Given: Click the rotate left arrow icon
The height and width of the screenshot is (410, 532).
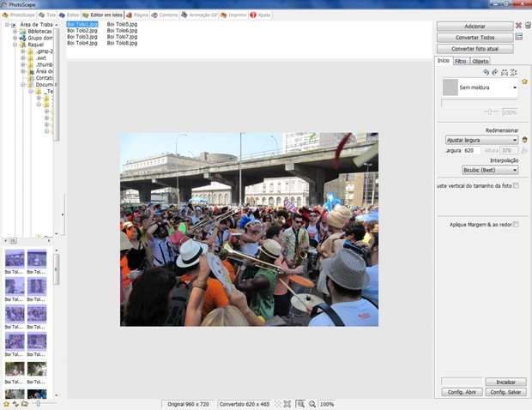Looking at the screenshot, I should click(487, 72).
